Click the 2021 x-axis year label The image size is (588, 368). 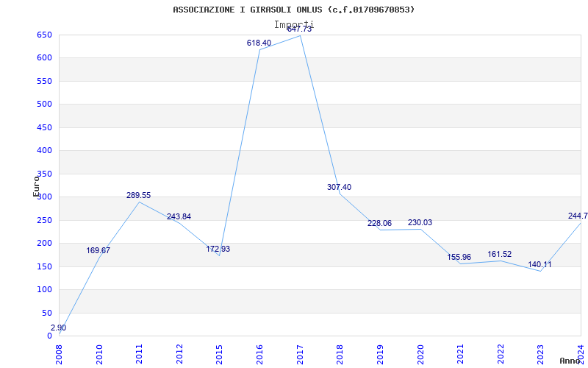pyautogui.click(x=461, y=354)
